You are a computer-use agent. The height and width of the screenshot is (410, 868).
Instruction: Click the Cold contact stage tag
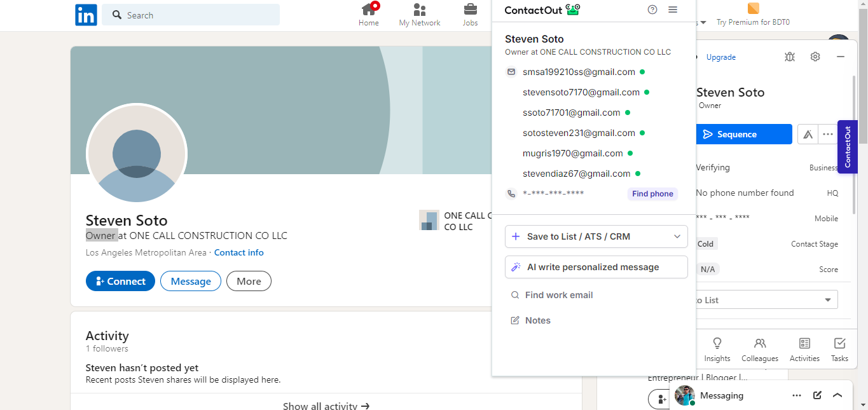click(706, 244)
